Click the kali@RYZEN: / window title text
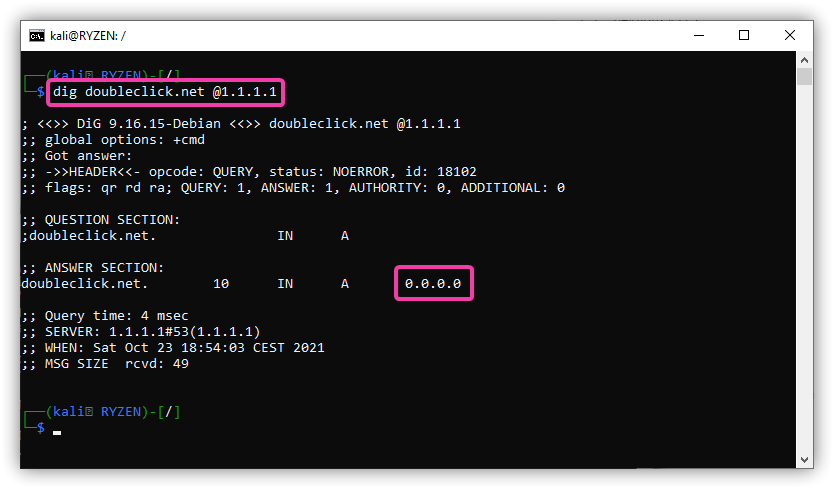Image resolution: width=834 pixels, height=489 pixels. (88, 36)
